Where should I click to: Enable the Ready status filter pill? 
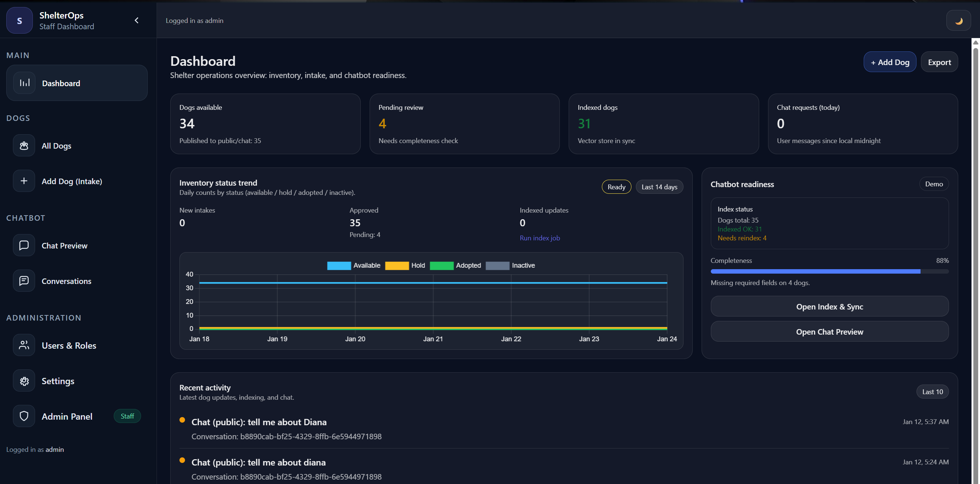pyautogui.click(x=616, y=187)
